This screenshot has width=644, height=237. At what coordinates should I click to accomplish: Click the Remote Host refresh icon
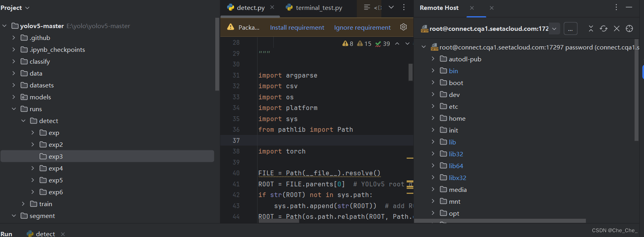pos(603,28)
